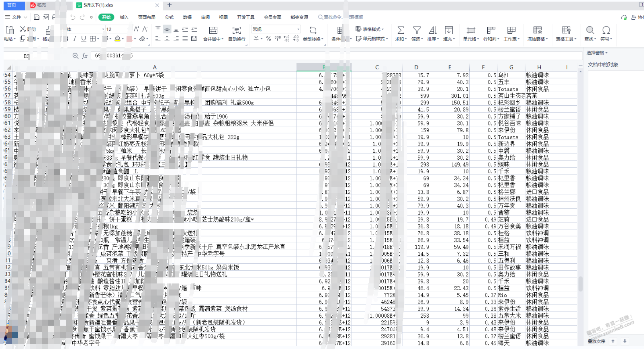Click the Filter (筛选) funnel icon

click(417, 30)
